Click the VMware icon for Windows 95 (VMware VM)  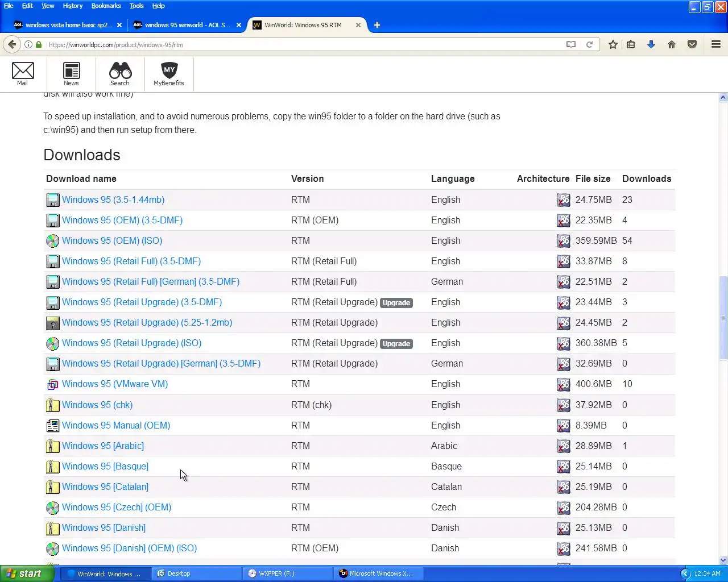pyautogui.click(x=52, y=384)
